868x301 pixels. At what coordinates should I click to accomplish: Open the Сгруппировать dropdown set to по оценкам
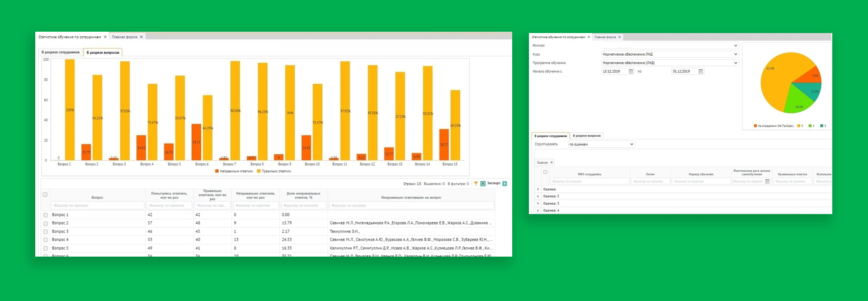tap(632, 144)
